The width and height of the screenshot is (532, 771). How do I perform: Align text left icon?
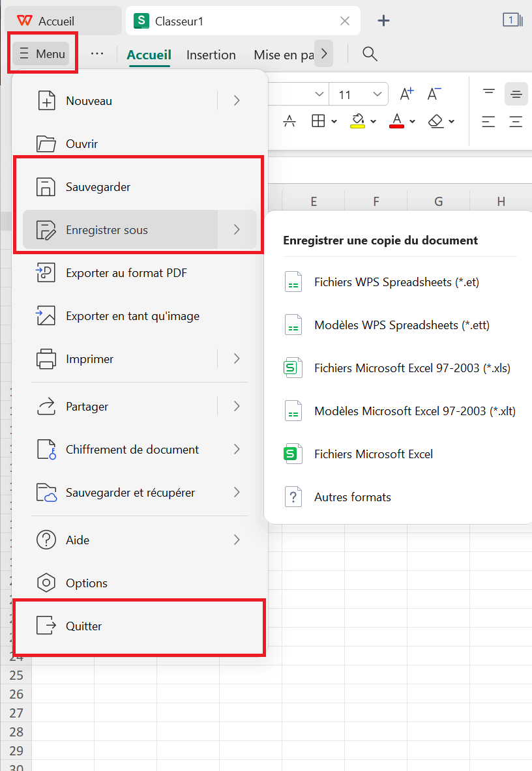(x=488, y=121)
